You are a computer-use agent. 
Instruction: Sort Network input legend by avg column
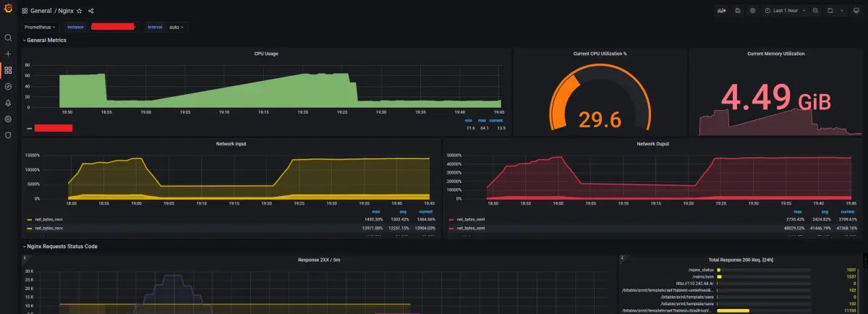(402, 212)
